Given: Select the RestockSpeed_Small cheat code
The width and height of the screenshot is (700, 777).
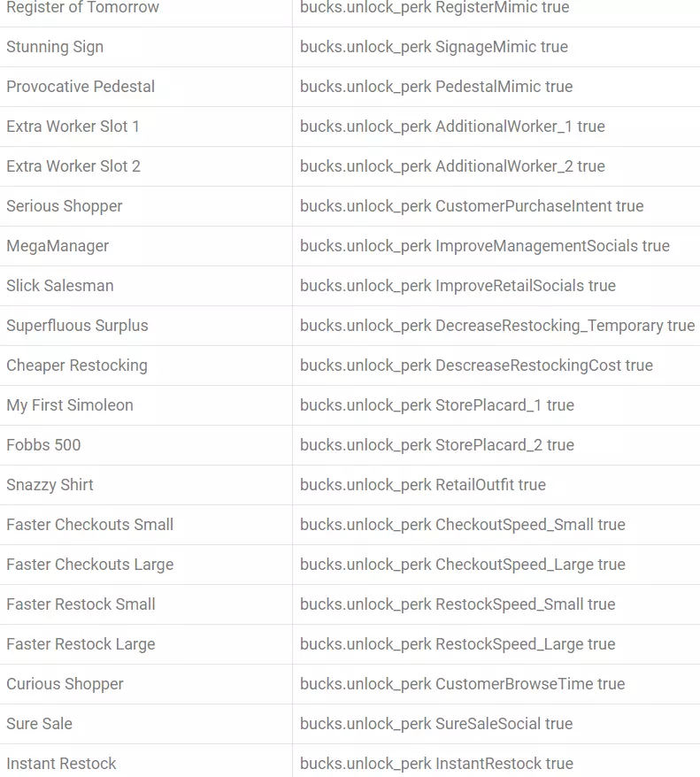Looking at the screenshot, I should [x=458, y=604].
